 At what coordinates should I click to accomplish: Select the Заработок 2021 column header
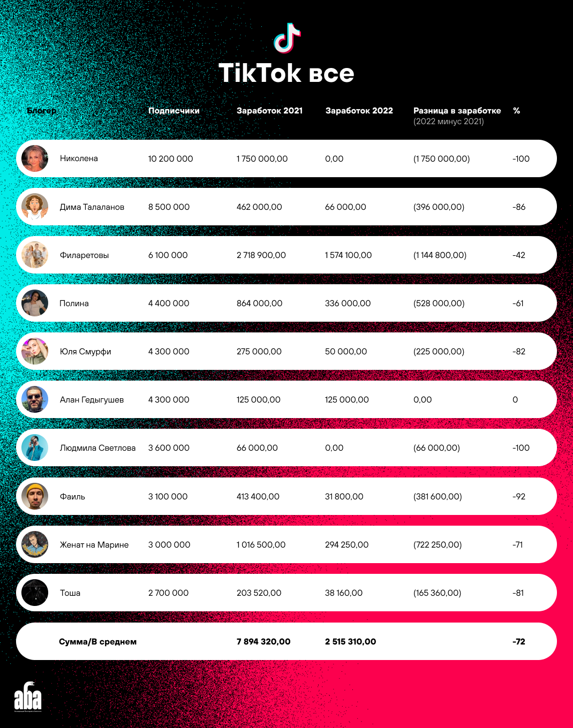269,111
